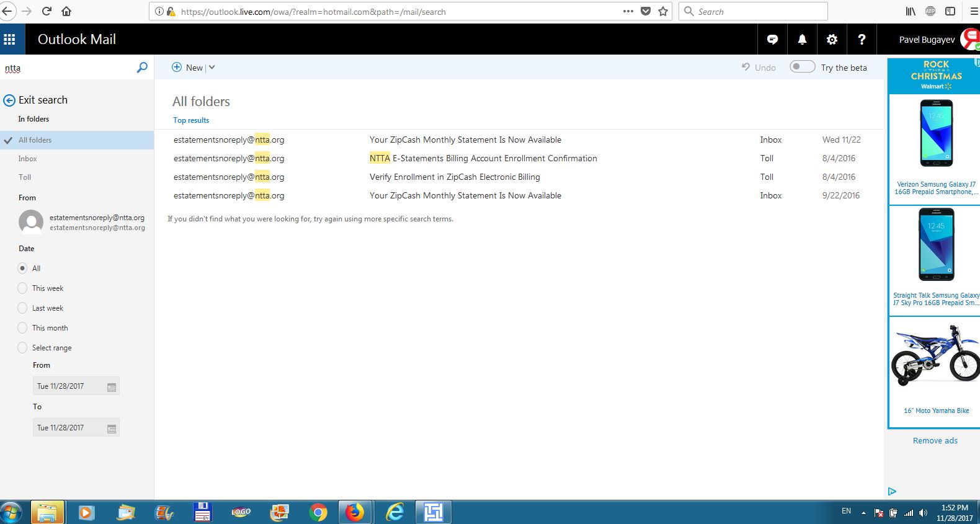The height and width of the screenshot is (524, 980).
Task: Select All folders search scope
Action: [x=77, y=140]
